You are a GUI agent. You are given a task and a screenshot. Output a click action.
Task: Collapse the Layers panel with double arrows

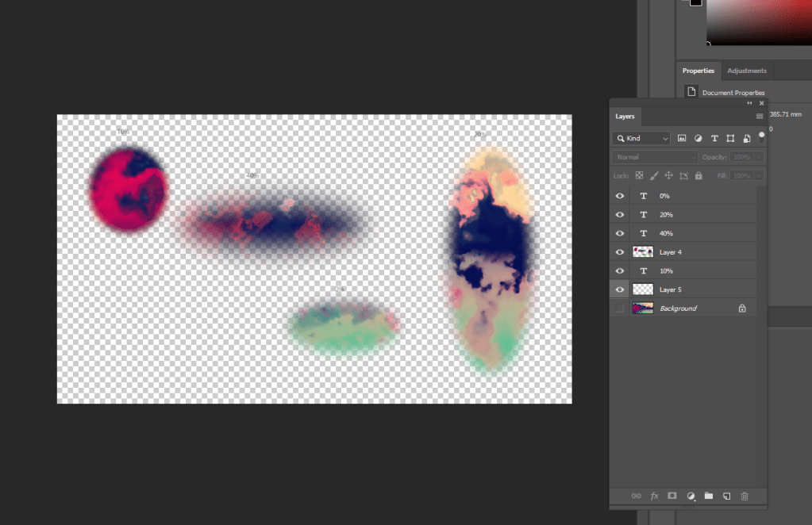tap(749, 103)
